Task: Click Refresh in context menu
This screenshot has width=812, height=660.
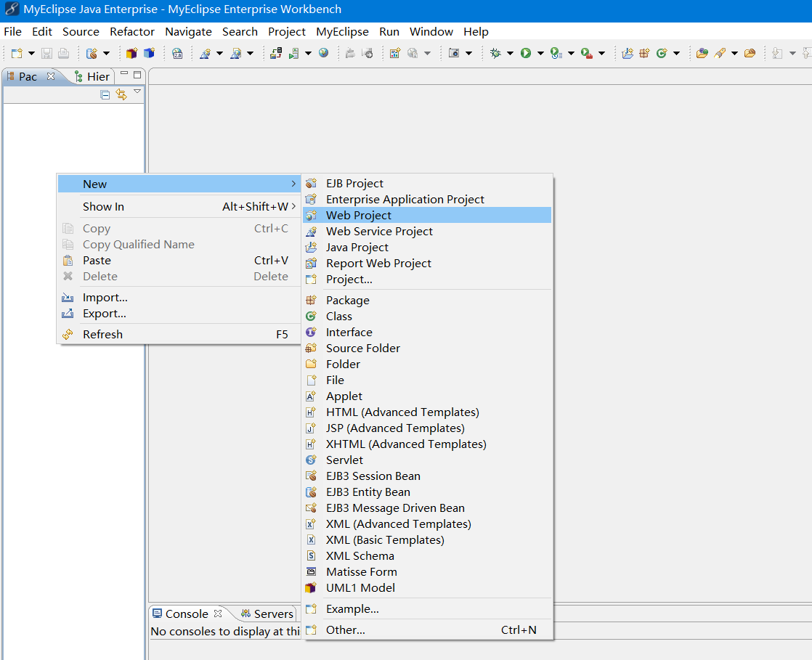Action: tap(179, 335)
